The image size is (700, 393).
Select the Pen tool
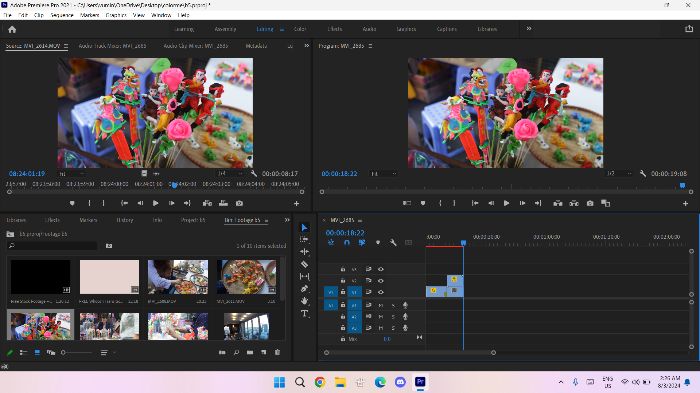304,289
